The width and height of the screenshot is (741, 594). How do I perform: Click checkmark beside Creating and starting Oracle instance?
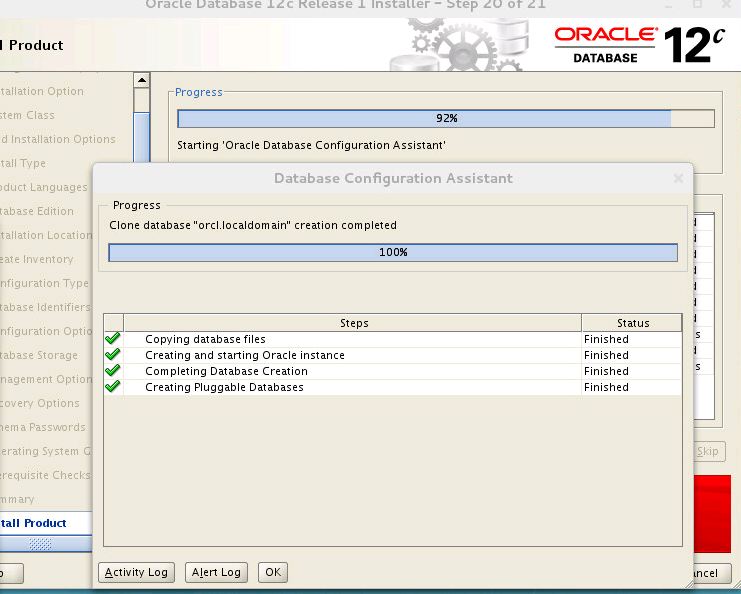(x=112, y=355)
